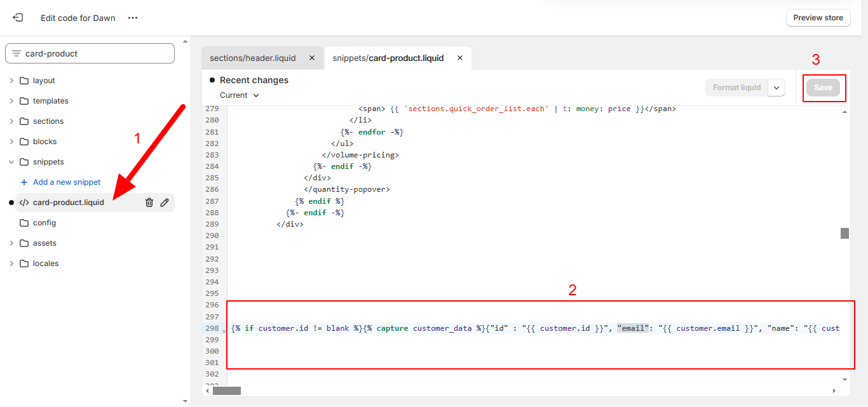Open the three-dot more actions menu
Image resolution: width=868 pixels, height=407 pixels.
click(x=133, y=18)
